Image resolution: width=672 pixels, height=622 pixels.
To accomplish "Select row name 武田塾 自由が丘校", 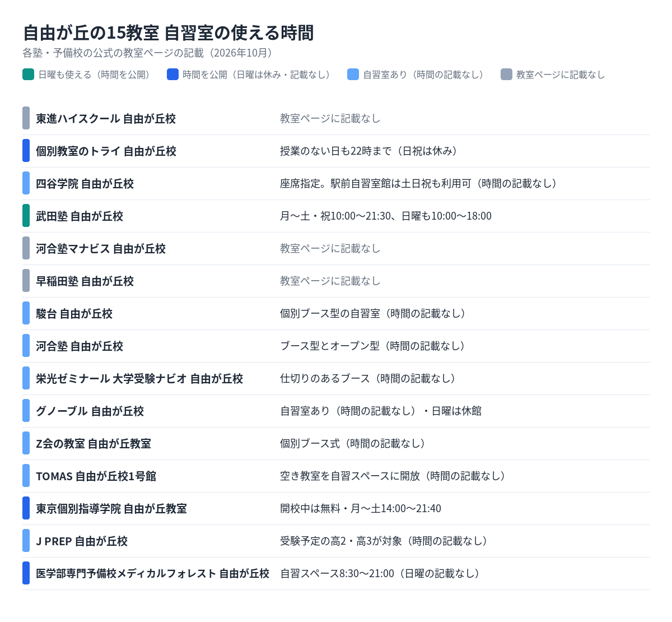I will pos(80,216).
